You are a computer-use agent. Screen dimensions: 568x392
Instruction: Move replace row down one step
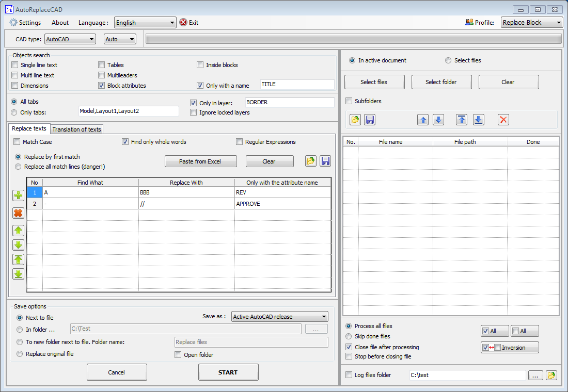[18, 245]
